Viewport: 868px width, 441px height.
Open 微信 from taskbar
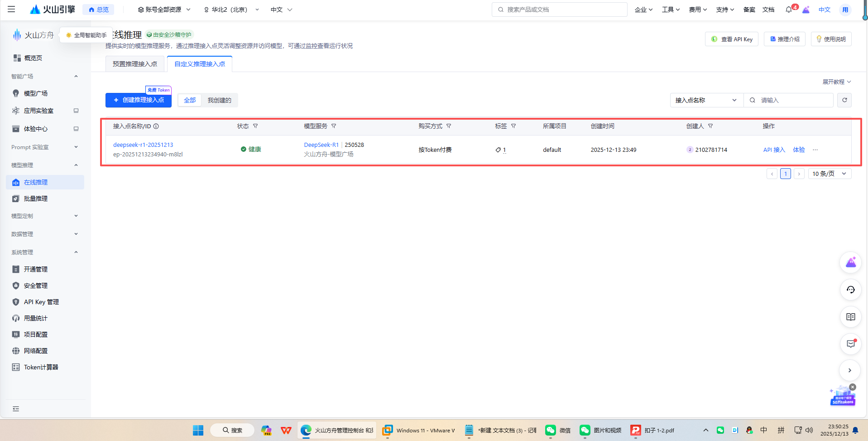pyautogui.click(x=558, y=430)
